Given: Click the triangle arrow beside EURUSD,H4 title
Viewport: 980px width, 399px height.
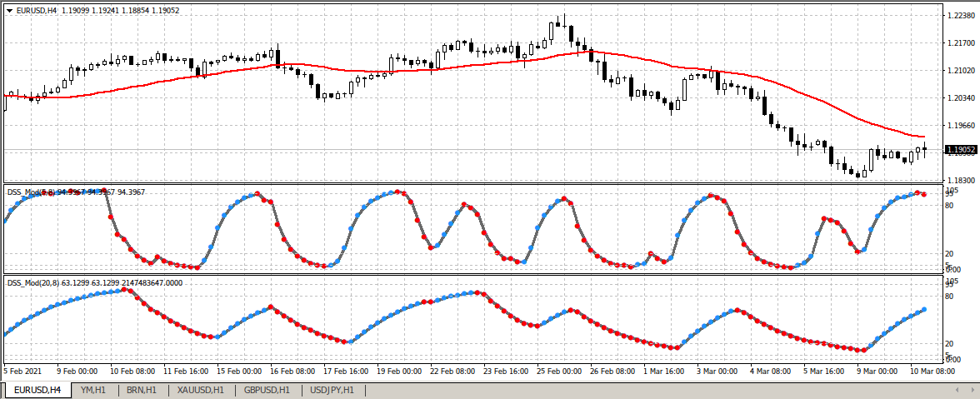Looking at the screenshot, I should (x=9, y=10).
